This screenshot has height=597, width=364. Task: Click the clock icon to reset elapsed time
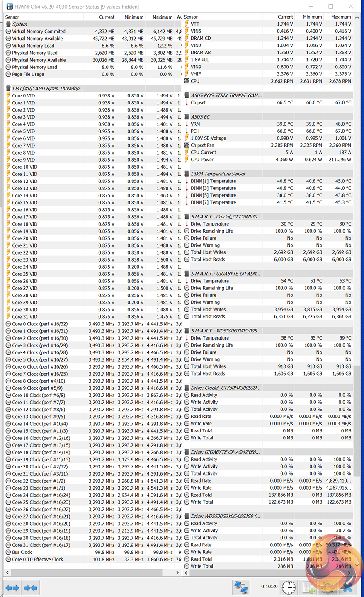[x=289, y=587]
